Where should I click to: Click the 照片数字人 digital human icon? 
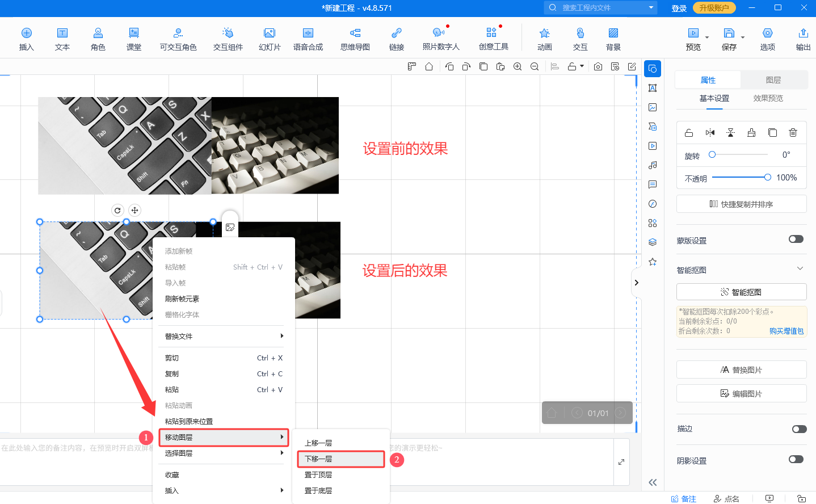(x=439, y=37)
